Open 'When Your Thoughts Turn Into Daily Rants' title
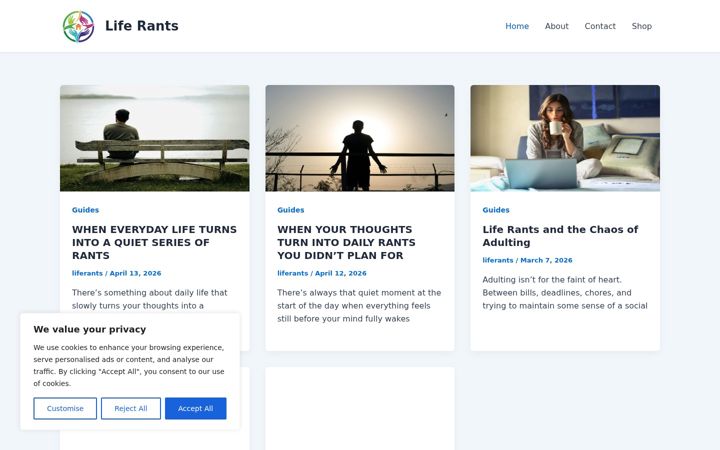Screen dimensions: 720x450 tap(346, 242)
